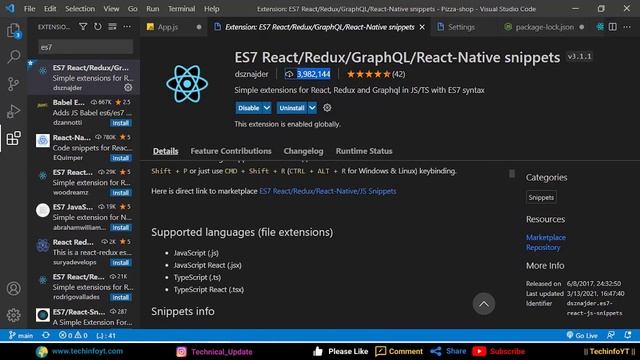Clear extensions search results icon
Screen dimensions: 640x360
[x=112, y=27]
